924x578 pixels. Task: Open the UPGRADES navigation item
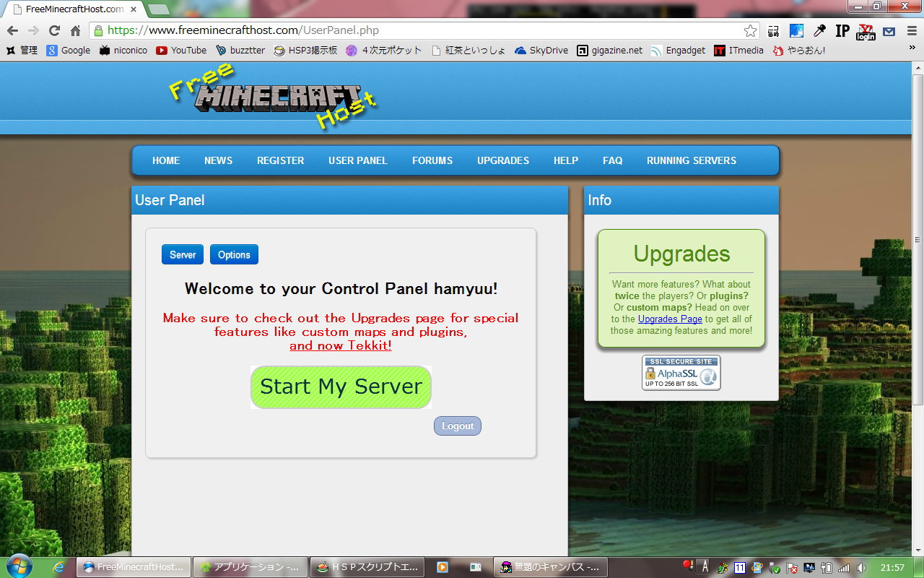pyautogui.click(x=503, y=160)
